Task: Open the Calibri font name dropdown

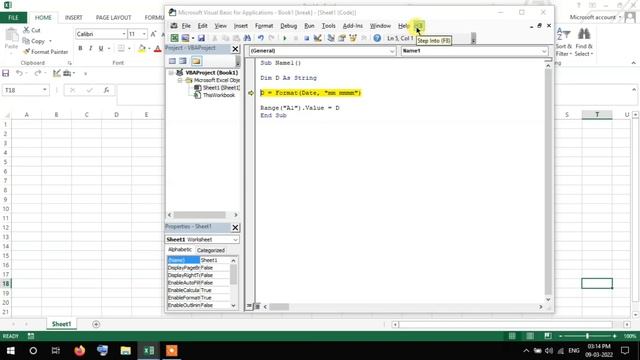Action: pos(123,34)
